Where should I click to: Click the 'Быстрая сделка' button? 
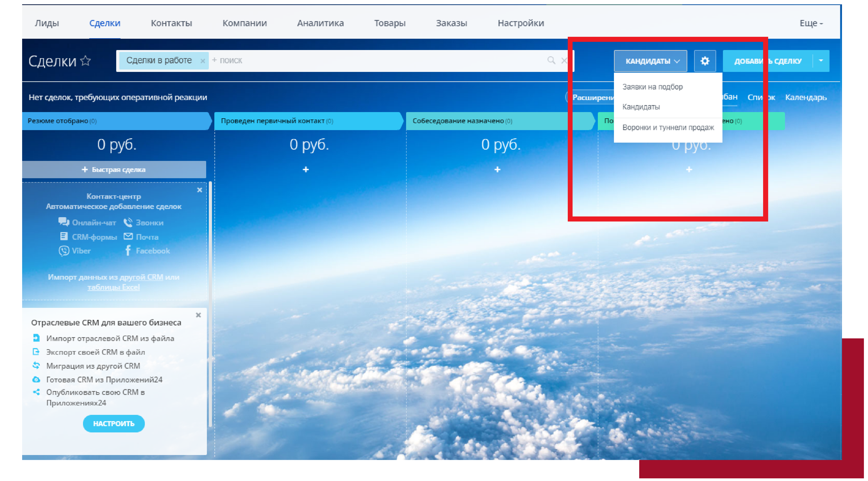click(x=114, y=169)
